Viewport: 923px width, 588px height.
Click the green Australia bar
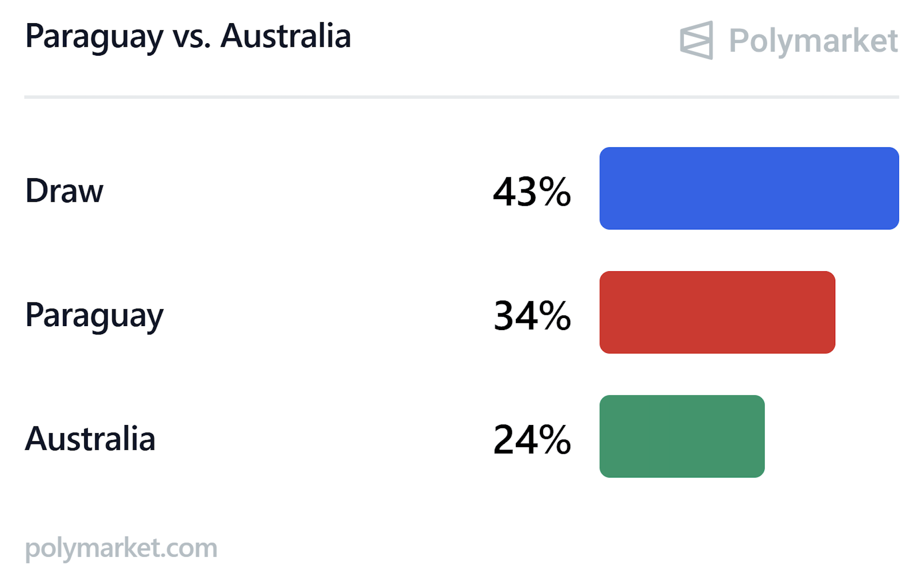(682, 436)
